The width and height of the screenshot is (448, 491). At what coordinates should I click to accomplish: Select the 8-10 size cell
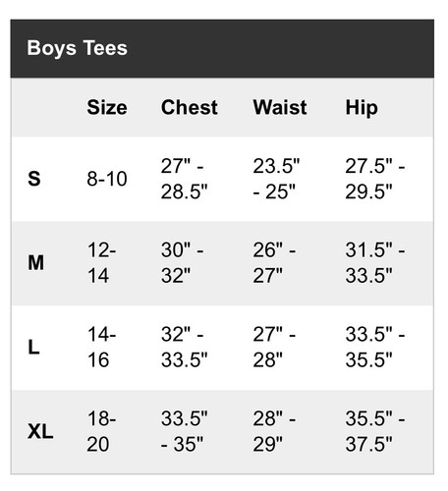107,179
